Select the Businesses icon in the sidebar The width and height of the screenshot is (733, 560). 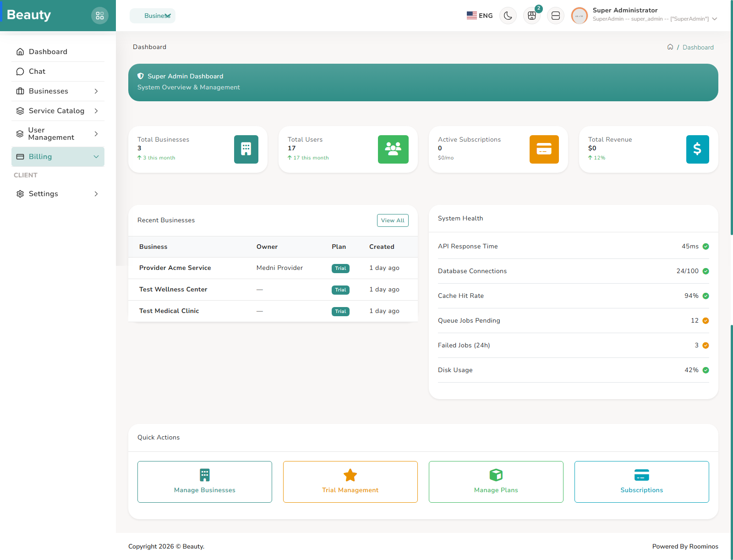click(20, 91)
